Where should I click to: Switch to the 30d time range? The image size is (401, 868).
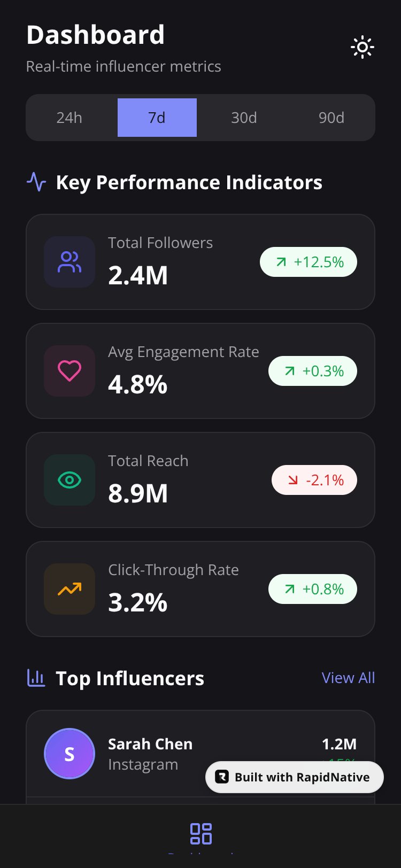point(244,118)
